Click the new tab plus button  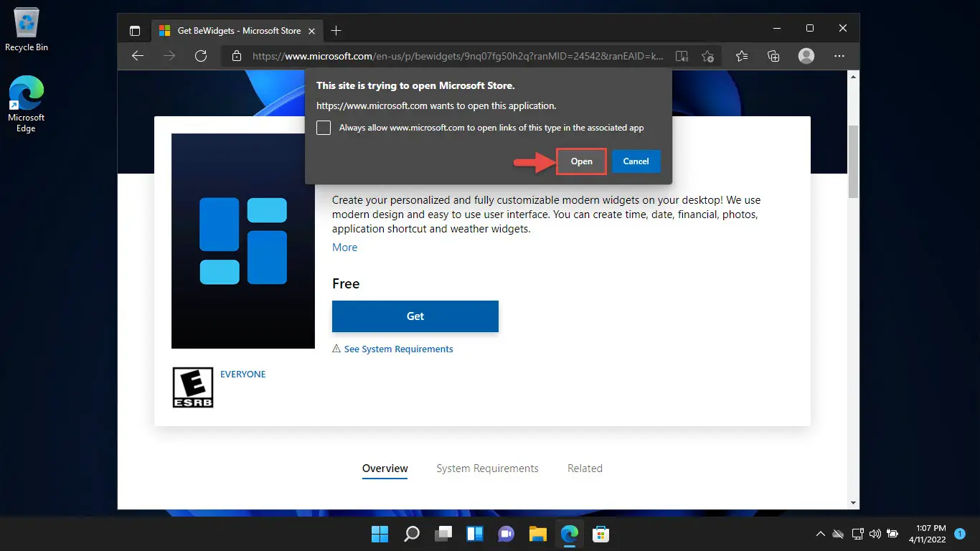[336, 31]
